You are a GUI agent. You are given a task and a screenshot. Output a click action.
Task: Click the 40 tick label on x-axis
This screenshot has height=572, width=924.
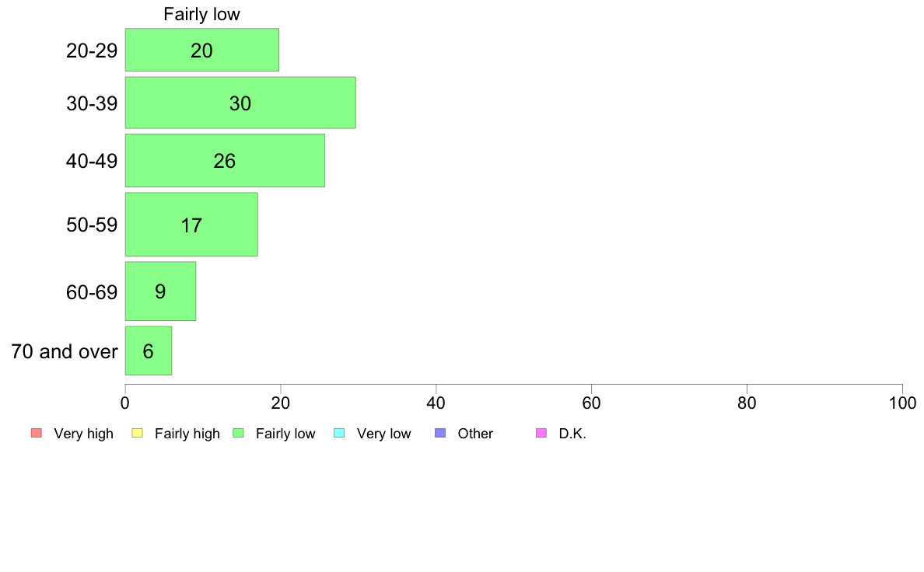click(436, 403)
